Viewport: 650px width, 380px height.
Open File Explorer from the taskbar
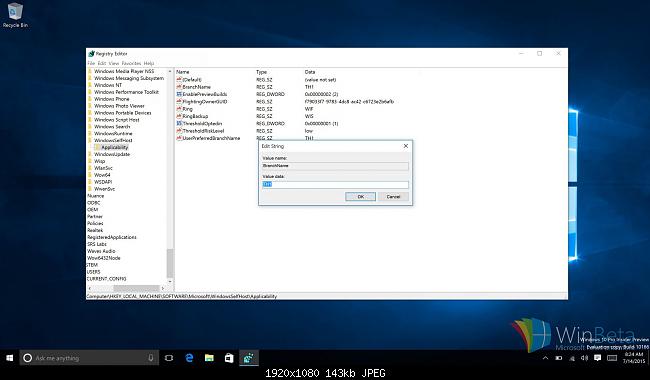(x=209, y=358)
